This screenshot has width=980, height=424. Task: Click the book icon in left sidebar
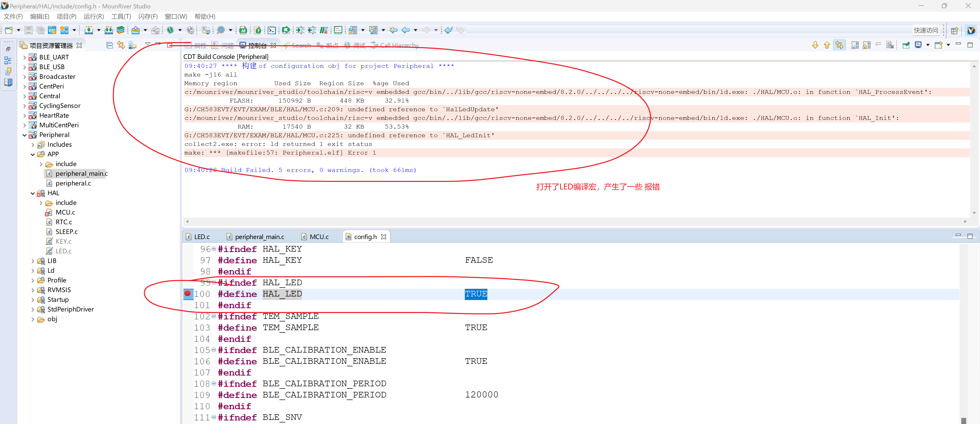(8, 82)
